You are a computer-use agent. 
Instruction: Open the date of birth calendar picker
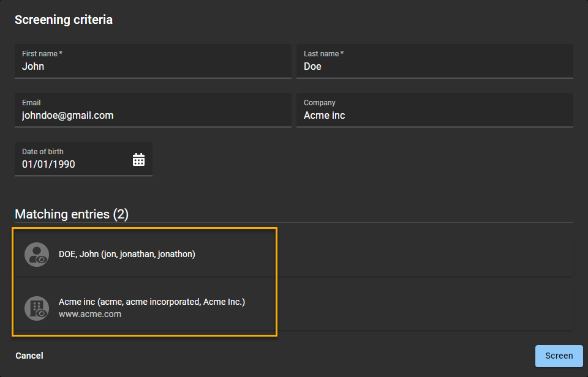(x=139, y=160)
